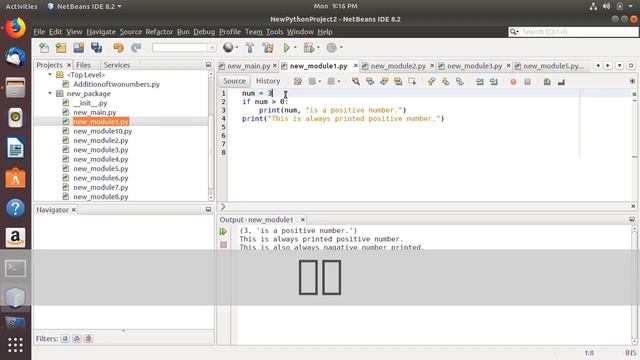Image resolution: width=640 pixels, height=360 pixels.
Task: Switch to the new_main.py editor tab
Action: [249, 66]
